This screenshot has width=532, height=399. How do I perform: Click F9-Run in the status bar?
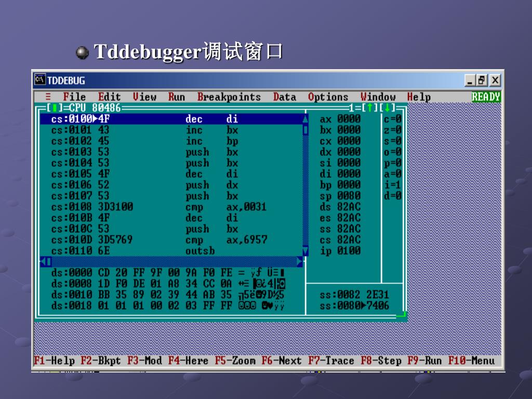click(x=424, y=361)
